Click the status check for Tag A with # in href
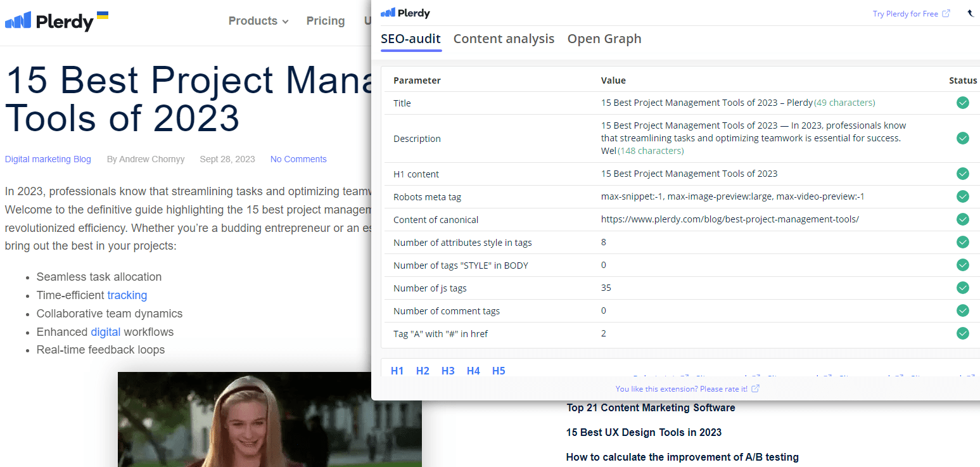 pyautogui.click(x=963, y=333)
